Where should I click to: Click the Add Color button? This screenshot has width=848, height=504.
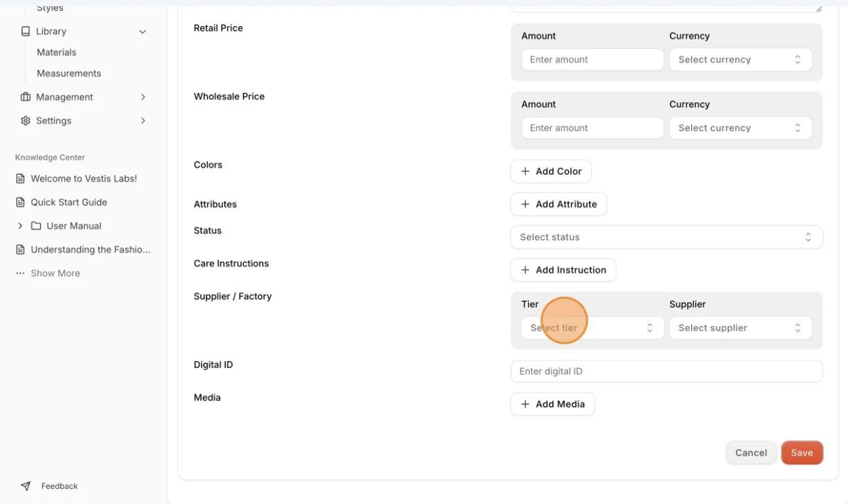click(x=551, y=171)
